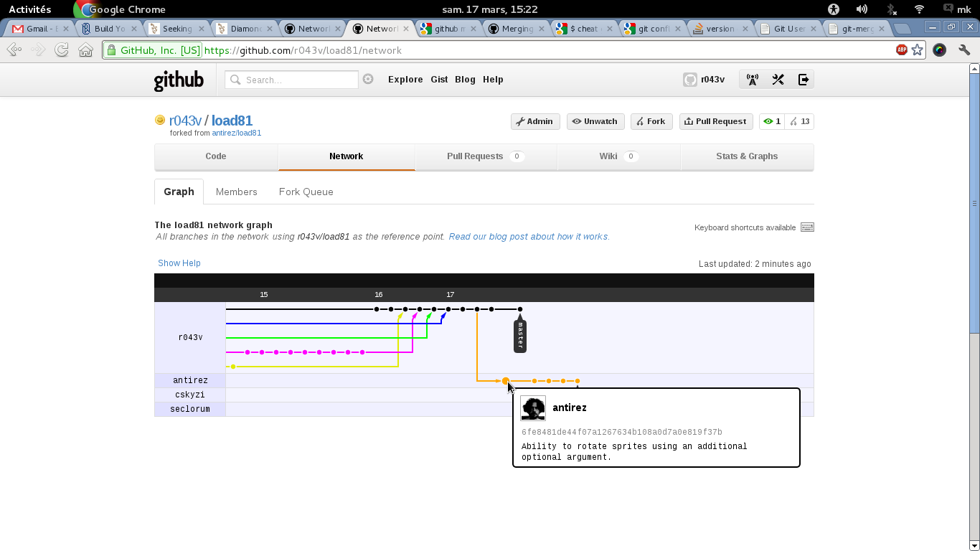This screenshot has width=980, height=551.
Task: Click the GitHub logo
Action: 179,80
